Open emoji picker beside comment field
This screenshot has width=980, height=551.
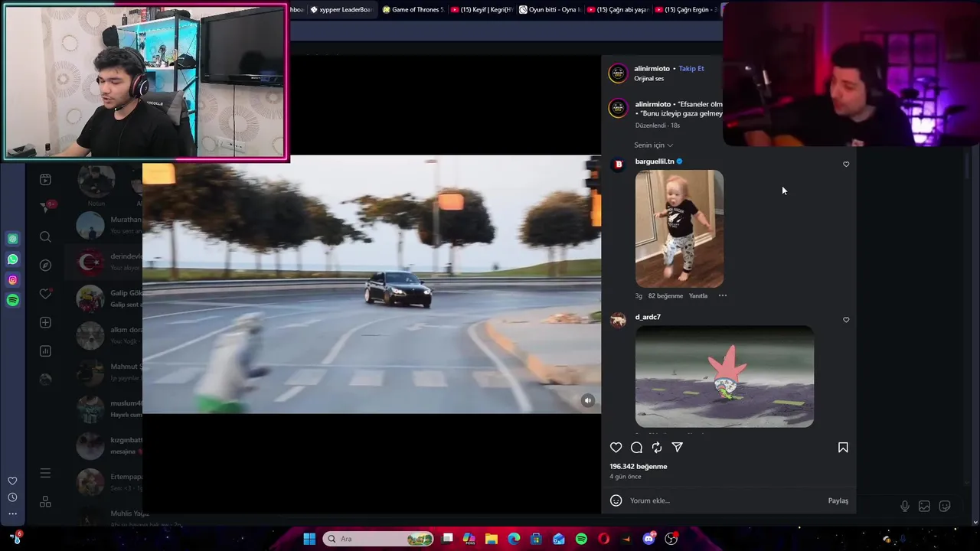pyautogui.click(x=616, y=500)
